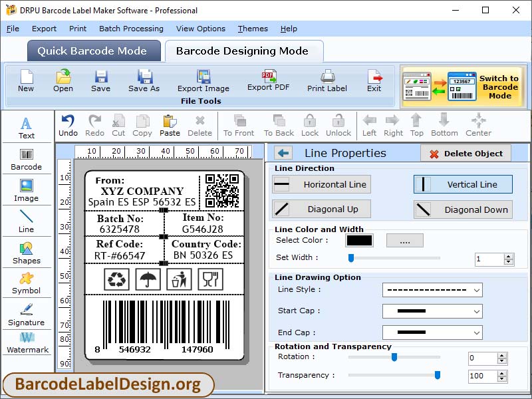Send object To Back
532x399 pixels.
click(279, 126)
